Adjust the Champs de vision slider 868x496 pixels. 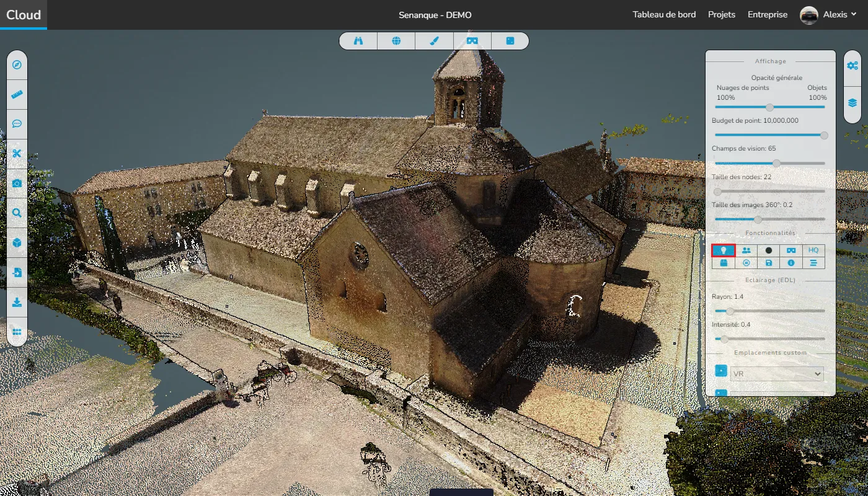770,163
